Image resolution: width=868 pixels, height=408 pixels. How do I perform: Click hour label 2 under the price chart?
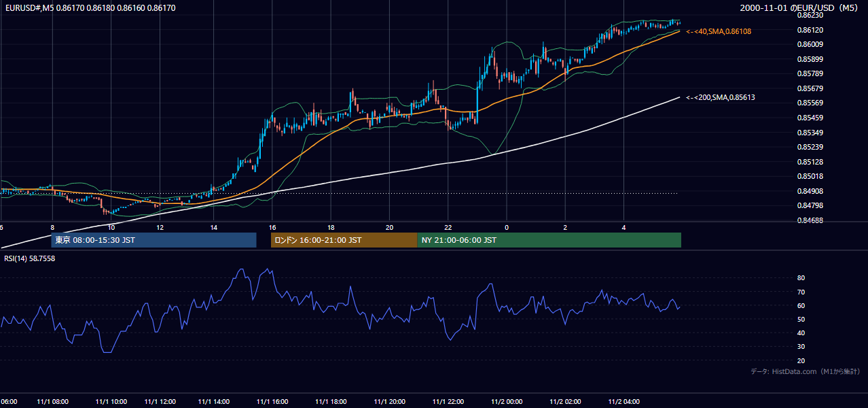point(565,227)
